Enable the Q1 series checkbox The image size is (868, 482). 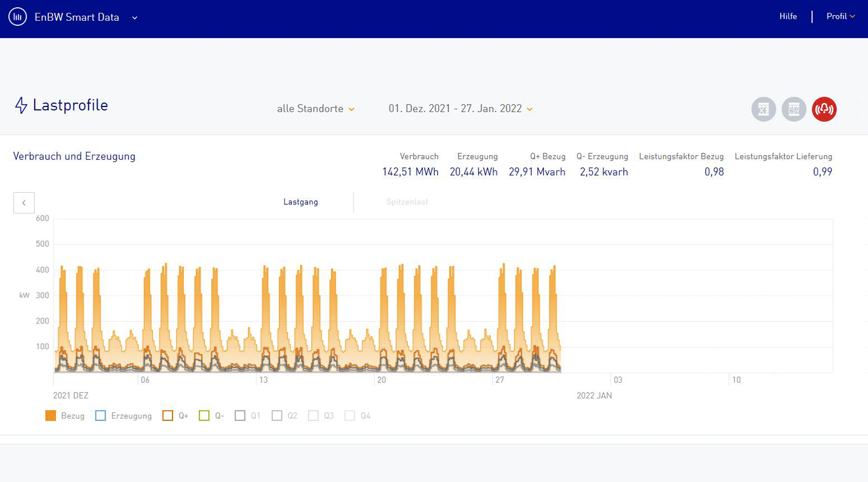240,416
